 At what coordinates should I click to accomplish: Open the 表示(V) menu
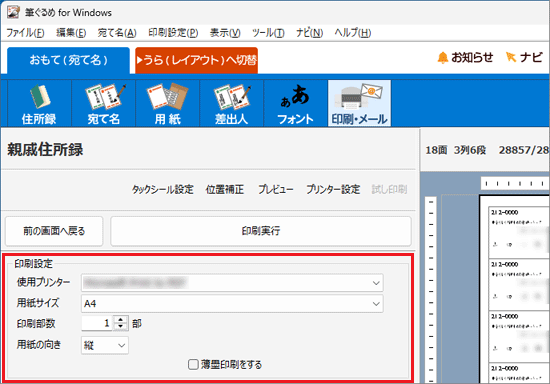(x=225, y=33)
